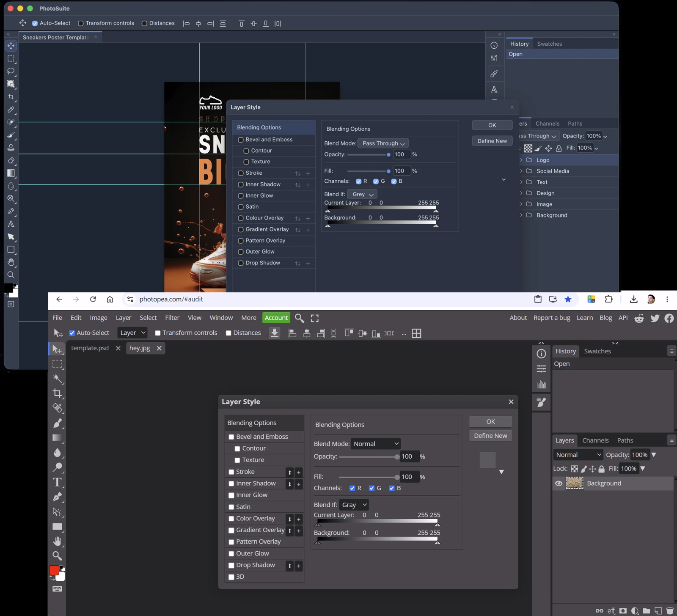Select the Eraser tool in PhotoSuite
The image size is (677, 616).
click(11, 160)
